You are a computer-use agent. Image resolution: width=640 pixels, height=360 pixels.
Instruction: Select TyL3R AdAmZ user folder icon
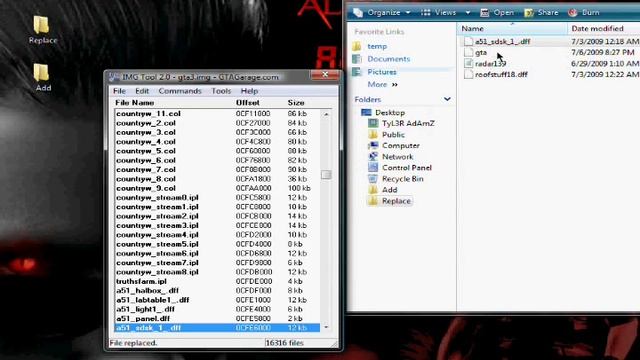click(373, 123)
